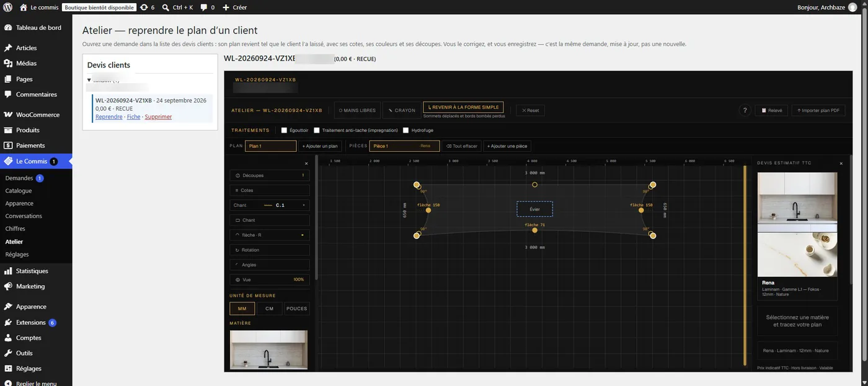Enable the Égouttoir checkbox
The height and width of the screenshot is (386, 868).
(284, 130)
